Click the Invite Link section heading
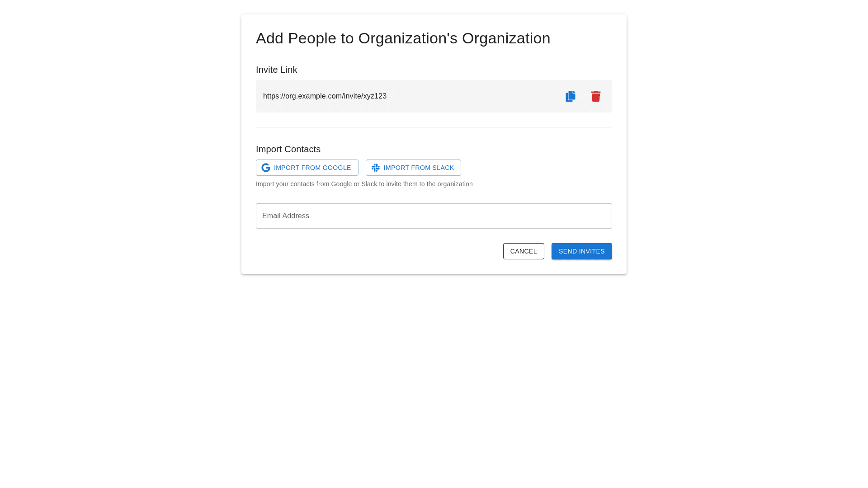Image resolution: width=868 pixels, height=488 pixels. click(x=276, y=70)
